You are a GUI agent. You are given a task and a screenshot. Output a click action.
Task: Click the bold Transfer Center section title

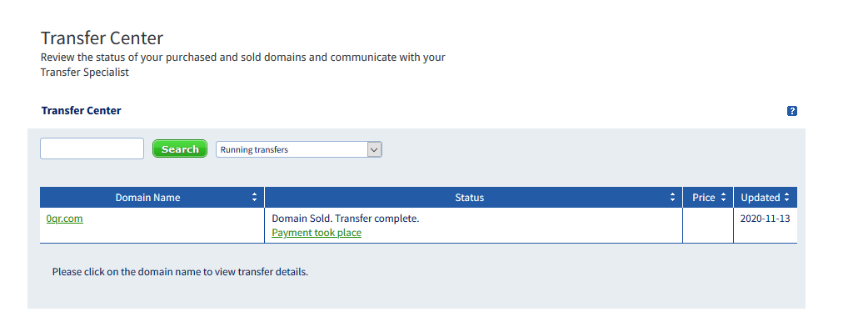82,111
